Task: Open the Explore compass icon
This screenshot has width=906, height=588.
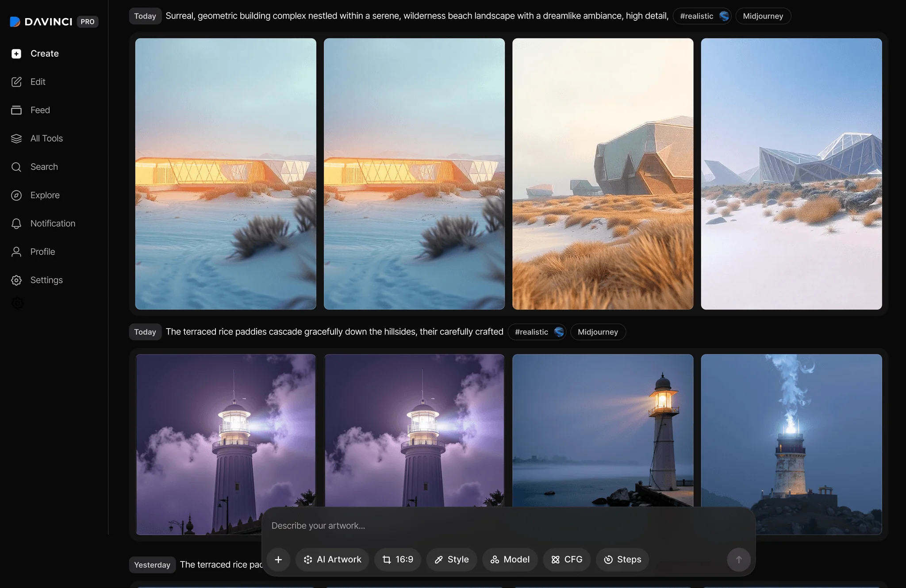Action: click(16, 195)
